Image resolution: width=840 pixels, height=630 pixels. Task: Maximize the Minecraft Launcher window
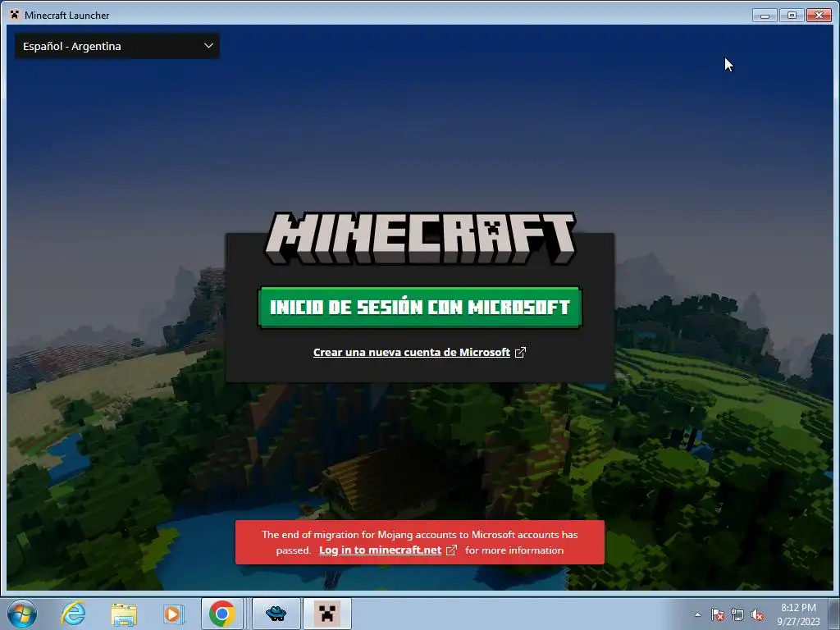(x=792, y=15)
